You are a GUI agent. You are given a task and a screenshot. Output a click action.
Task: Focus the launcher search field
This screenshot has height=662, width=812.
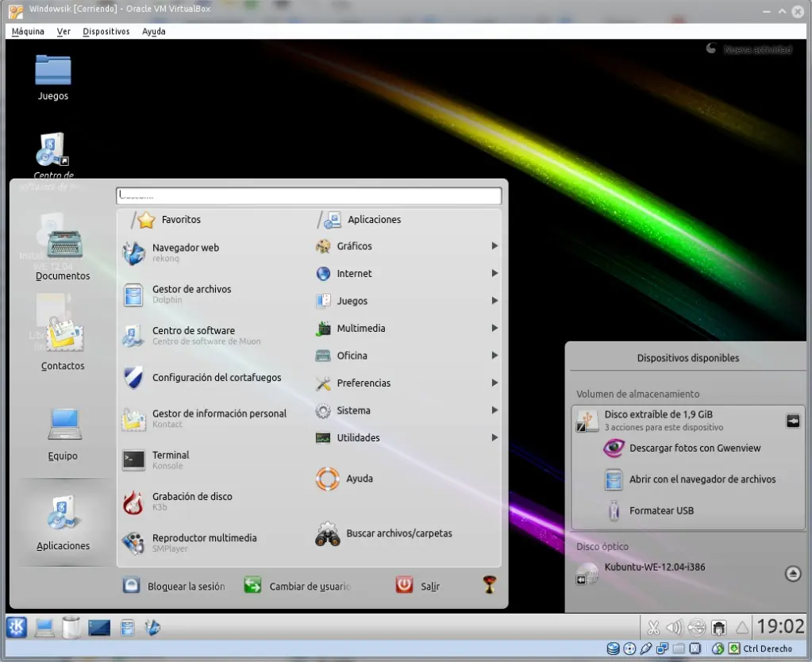pyautogui.click(x=309, y=195)
